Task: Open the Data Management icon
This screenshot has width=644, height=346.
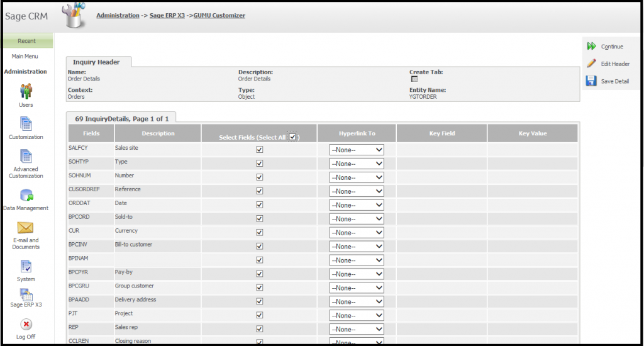Action: click(x=26, y=195)
